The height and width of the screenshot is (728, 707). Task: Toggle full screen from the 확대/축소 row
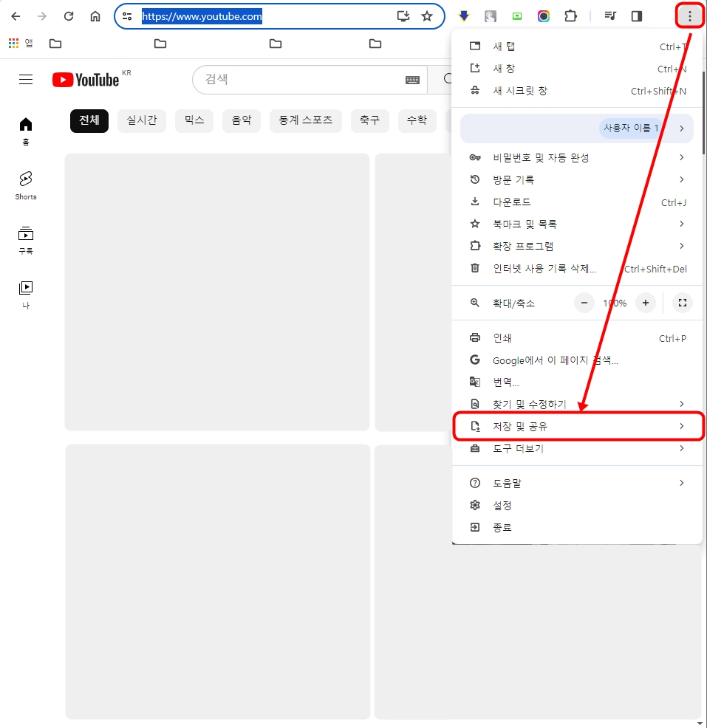pos(681,303)
